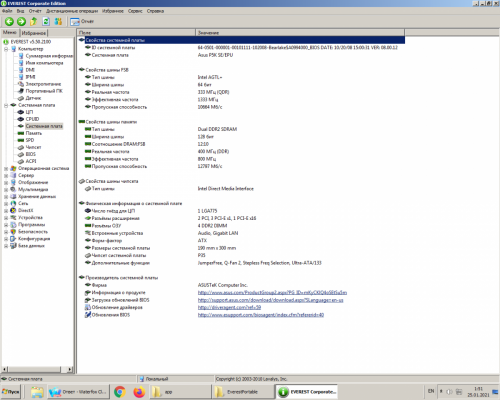Click the green Forward arrow toolbar icon
500x400 pixels.
click(x=21, y=22)
